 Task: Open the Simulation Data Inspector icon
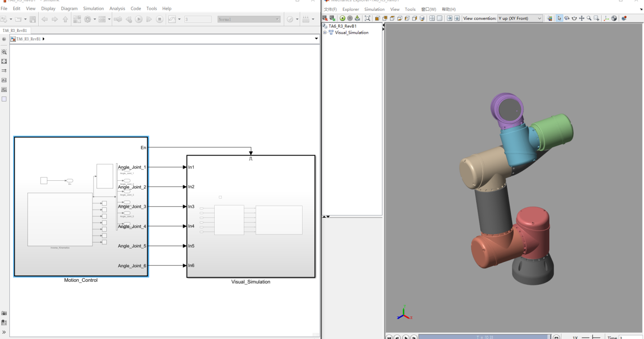(172, 19)
